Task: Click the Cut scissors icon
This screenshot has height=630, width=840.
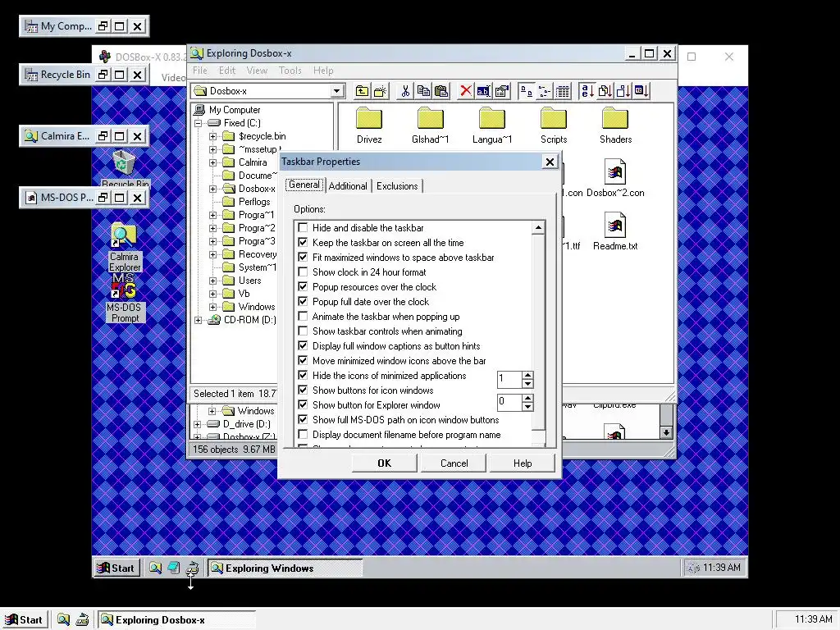Action: point(405,91)
